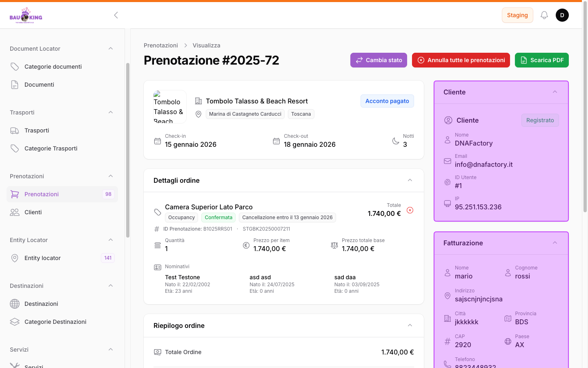Click the Bau King logo
This screenshot has width=588, height=368.
(x=26, y=16)
